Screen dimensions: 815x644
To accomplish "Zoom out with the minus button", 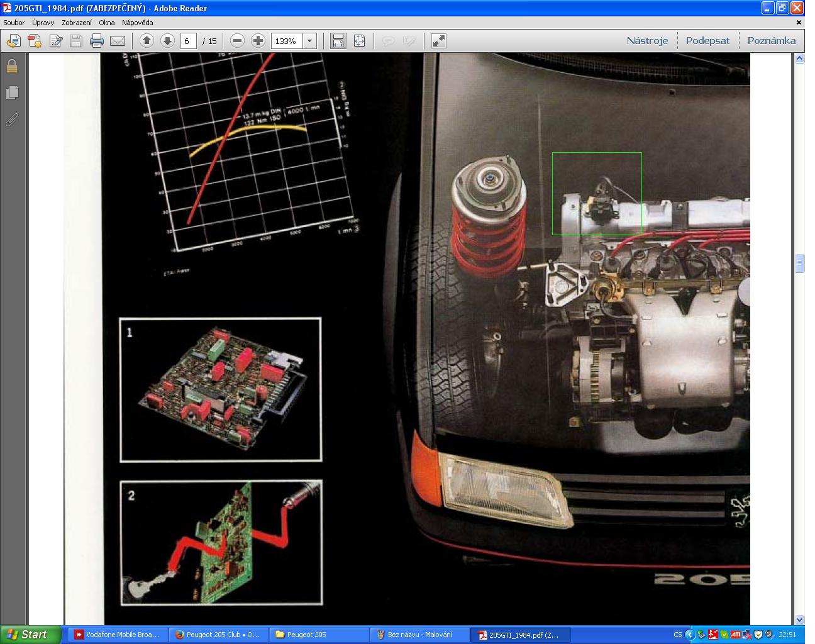I will (237, 41).
